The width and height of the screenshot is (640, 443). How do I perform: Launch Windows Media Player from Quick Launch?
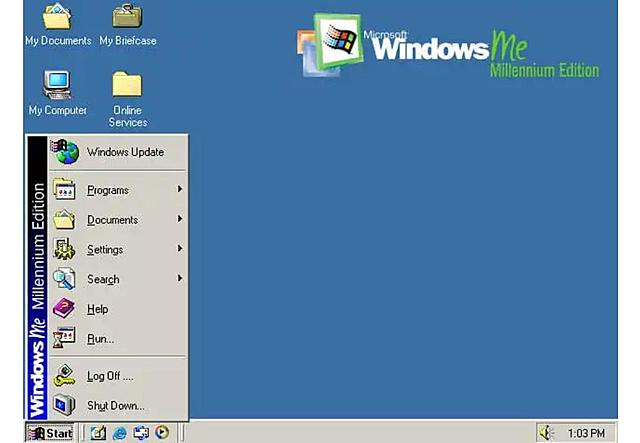(x=162, y=432)
